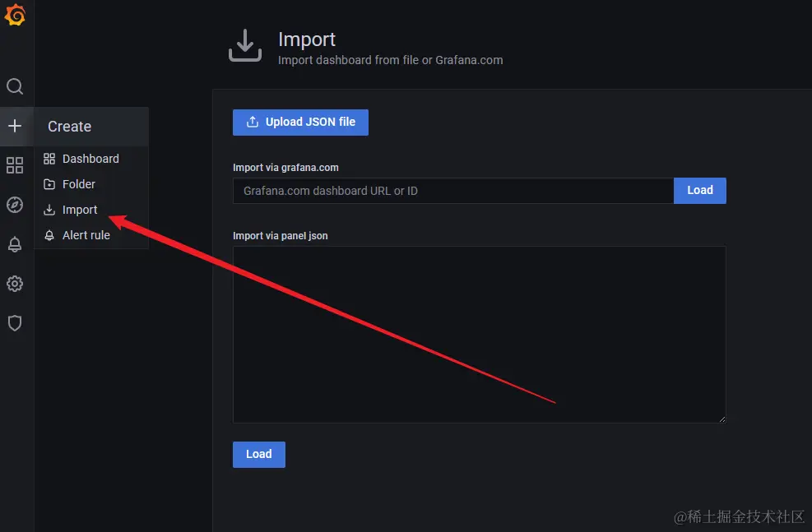Click the "Import" page heading text

(x=307, y=39)
